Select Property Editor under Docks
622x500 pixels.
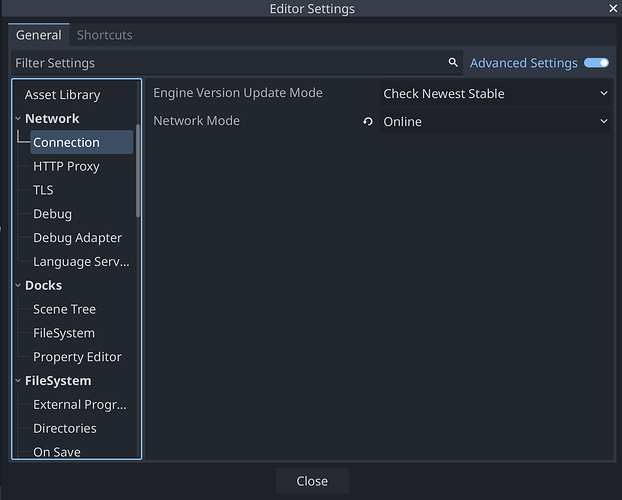[x=77, y=357]
